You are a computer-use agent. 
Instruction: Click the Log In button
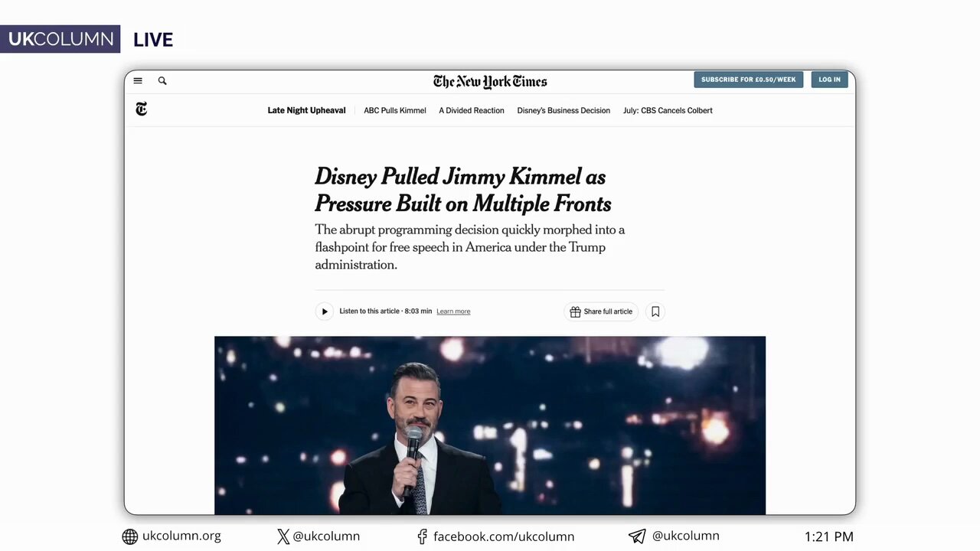point(829,80)
